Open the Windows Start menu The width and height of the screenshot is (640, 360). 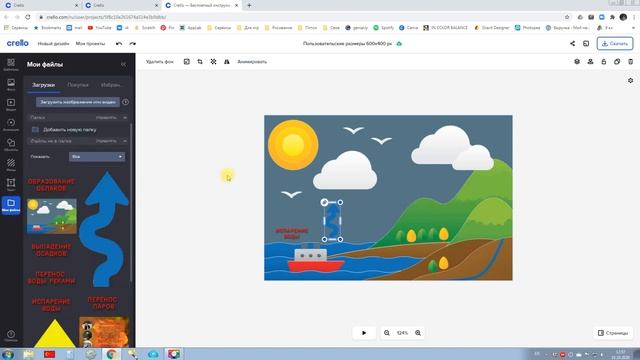8,354
